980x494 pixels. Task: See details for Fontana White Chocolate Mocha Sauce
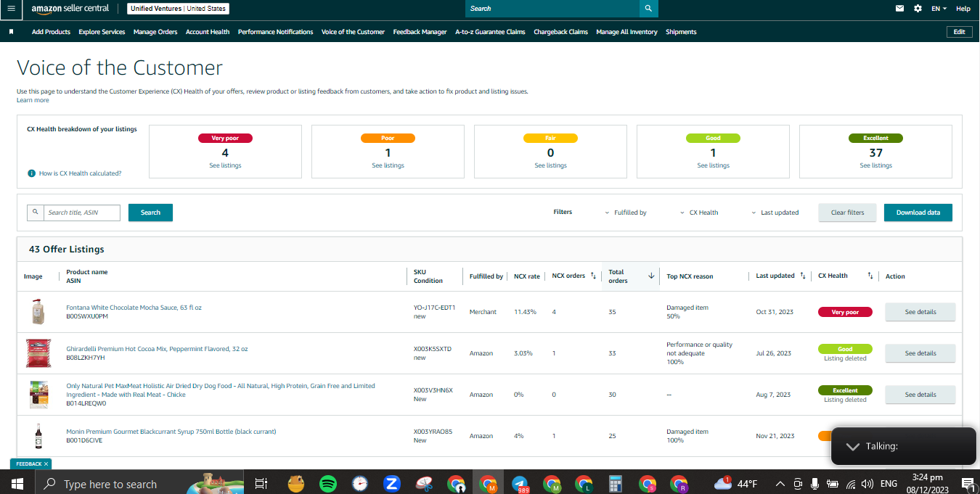[x=920, y=312]
